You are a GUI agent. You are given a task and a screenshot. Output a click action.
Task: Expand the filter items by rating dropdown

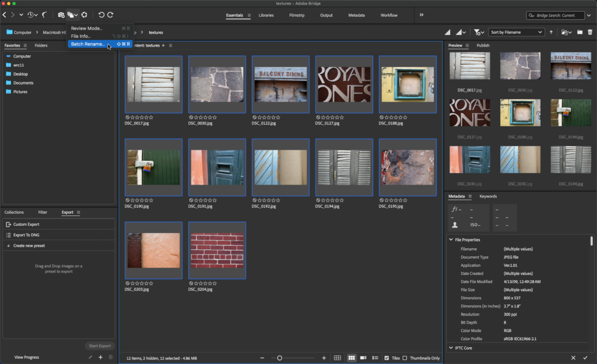tap(478, 32)
